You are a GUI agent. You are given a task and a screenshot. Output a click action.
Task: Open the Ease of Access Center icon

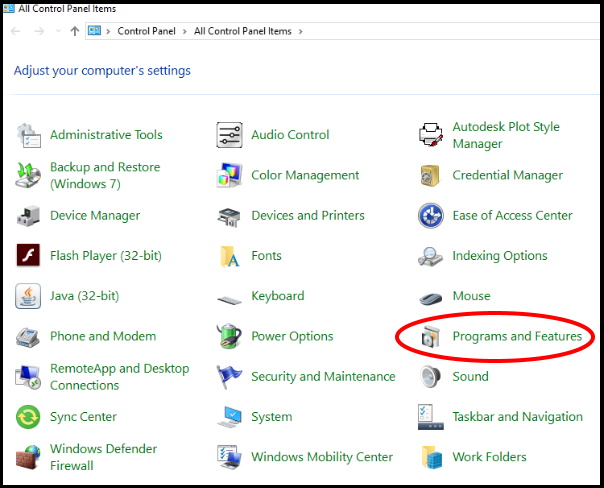pos(431,216)
